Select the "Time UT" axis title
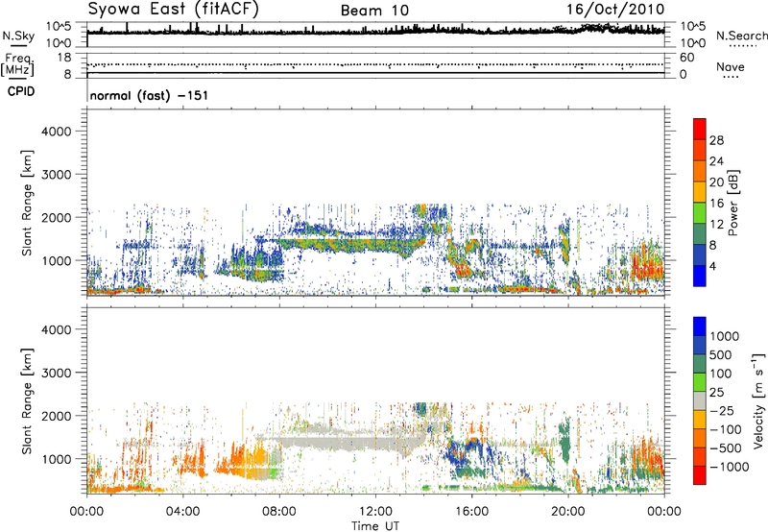Image resolution: width=768 pixels, height=532 pixels. (x=375, y=526)
